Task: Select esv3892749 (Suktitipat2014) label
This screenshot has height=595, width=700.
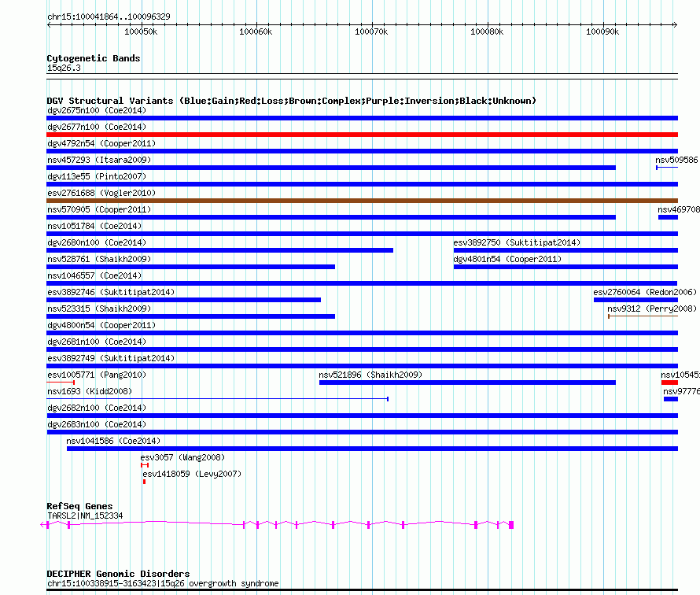Action: pyautogui.click(x=111, y=358)
